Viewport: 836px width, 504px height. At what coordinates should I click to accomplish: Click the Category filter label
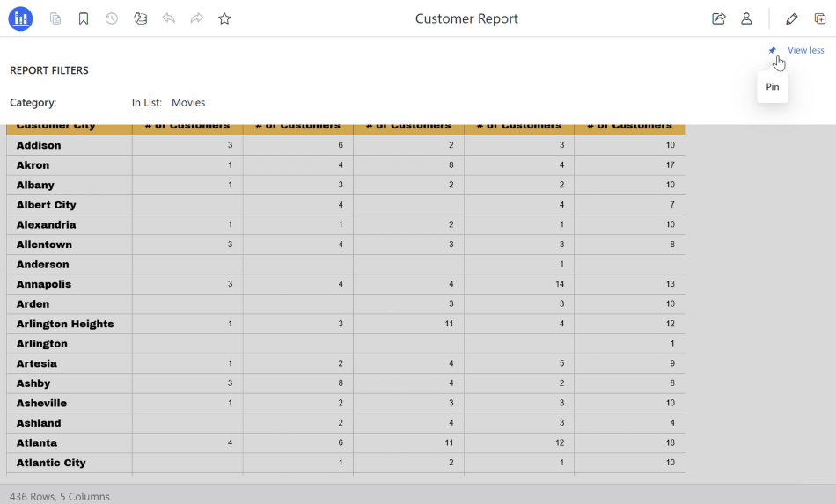coord(33,102)
